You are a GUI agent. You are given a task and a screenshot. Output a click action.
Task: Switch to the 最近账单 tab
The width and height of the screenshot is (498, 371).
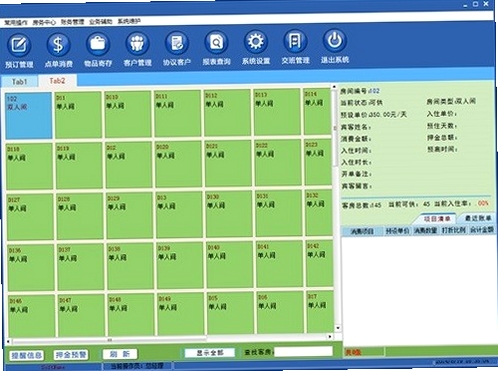pos(478,218)
